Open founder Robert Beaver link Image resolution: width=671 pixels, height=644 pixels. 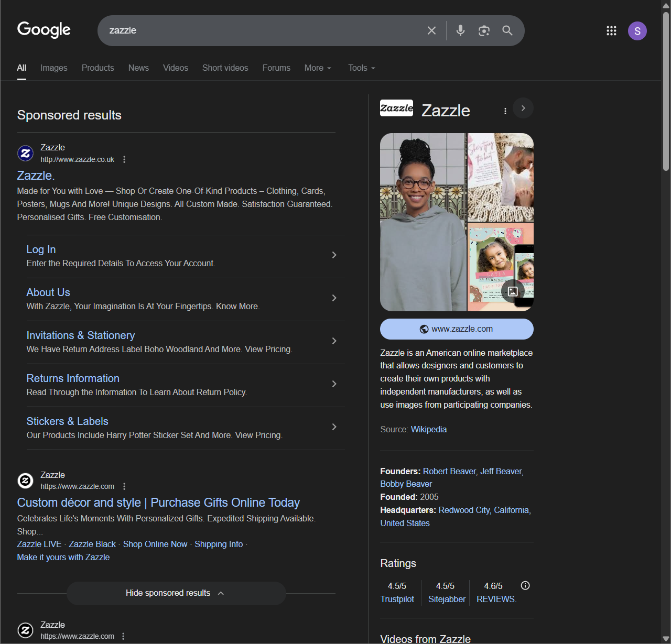pyautogui.click(x=449, y=471)
